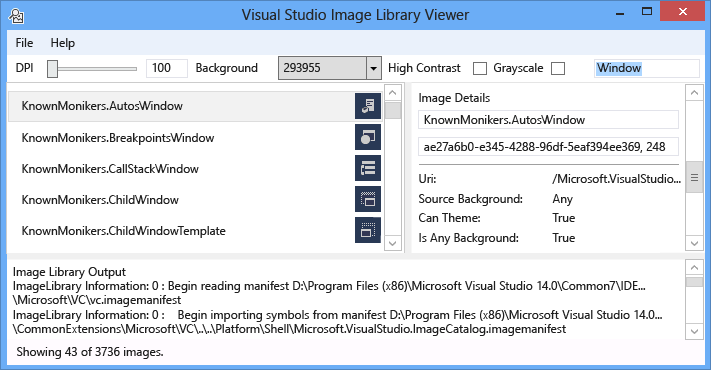Enable the High Contrast checkbox
The width and height of the screenshot is (711, 370).
[x=480, y=68]
